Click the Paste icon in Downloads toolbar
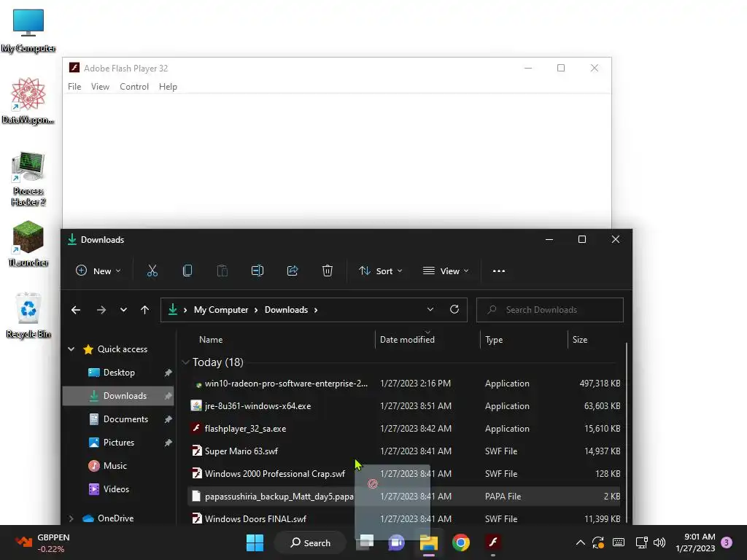Image resolution: width=747 pixels, height=560 pixels. click(222, 271)
